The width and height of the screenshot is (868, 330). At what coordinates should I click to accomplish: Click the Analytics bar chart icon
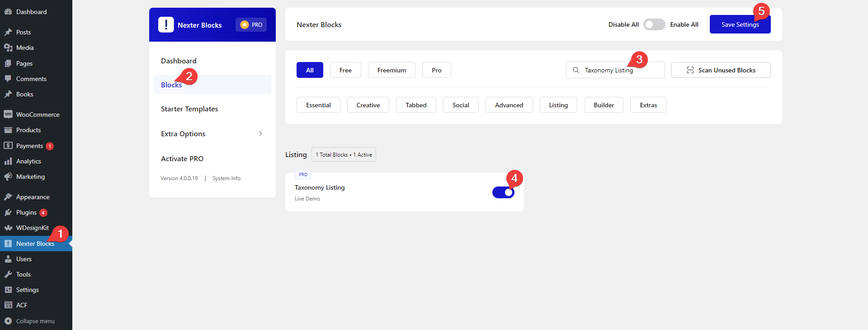8,161
